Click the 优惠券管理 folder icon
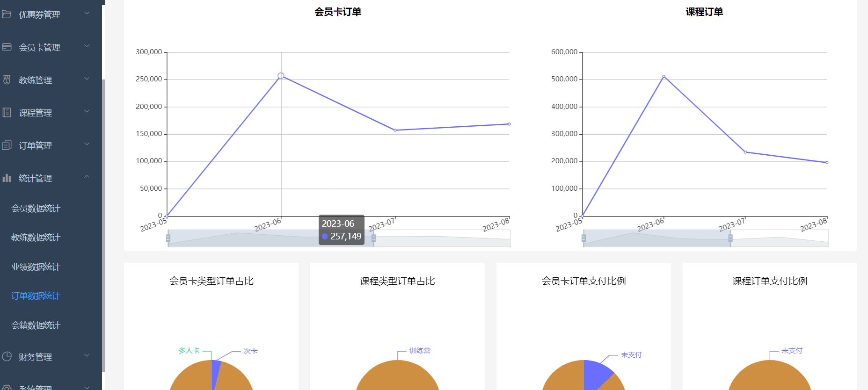Screen dimensions: 868x390 click(x=7, y=14)
